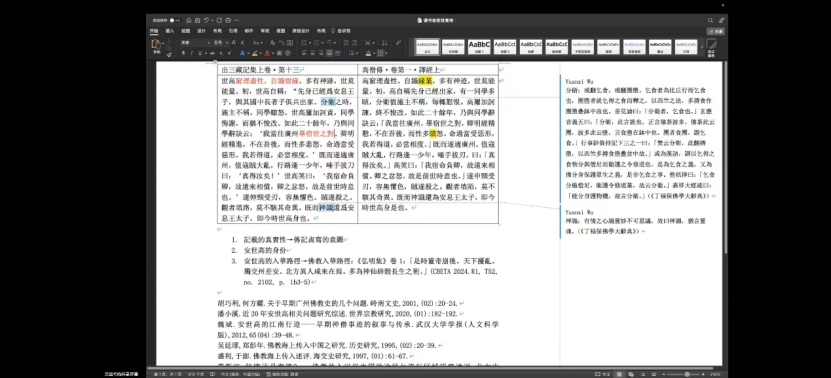
Task: Open the line spacing dropdown
Action: (x=353, y=53)
